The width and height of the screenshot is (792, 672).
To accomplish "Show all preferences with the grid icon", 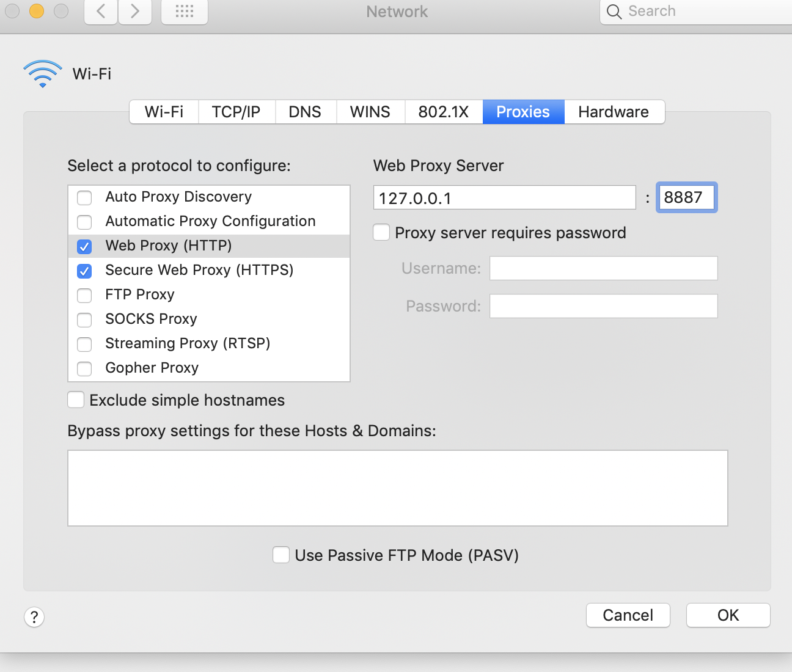I will pyautogui.click(x=185, y=11).
